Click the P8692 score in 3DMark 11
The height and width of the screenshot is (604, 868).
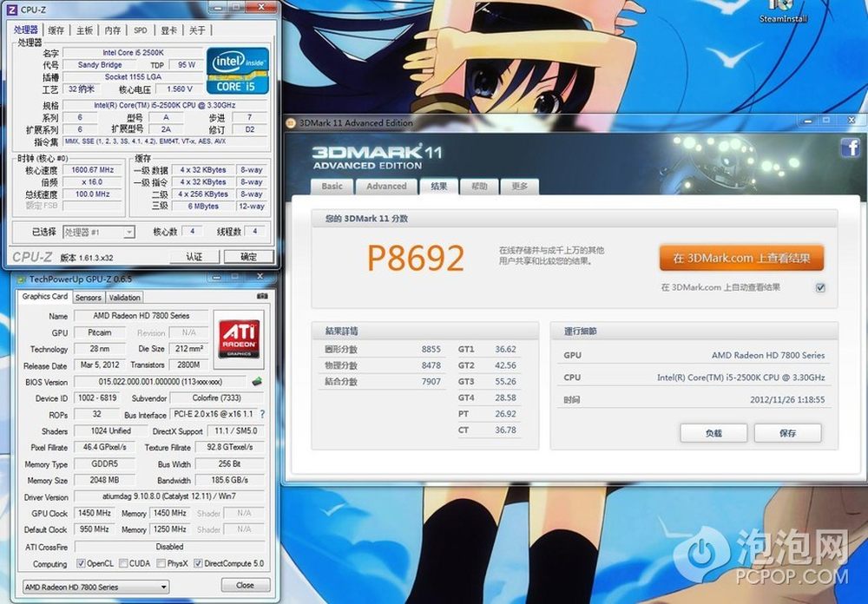click(416, 258)
